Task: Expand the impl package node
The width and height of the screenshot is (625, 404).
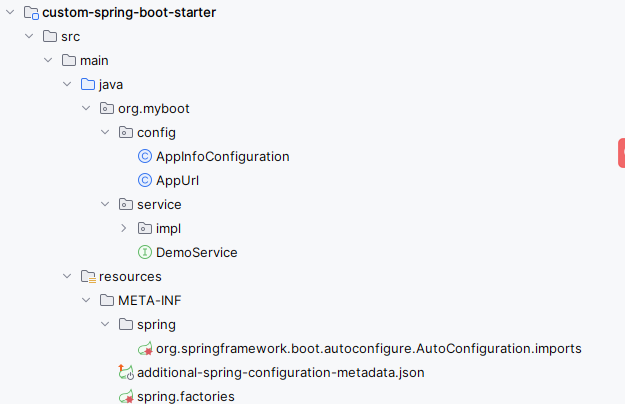Action: click(x=124, y=229)
